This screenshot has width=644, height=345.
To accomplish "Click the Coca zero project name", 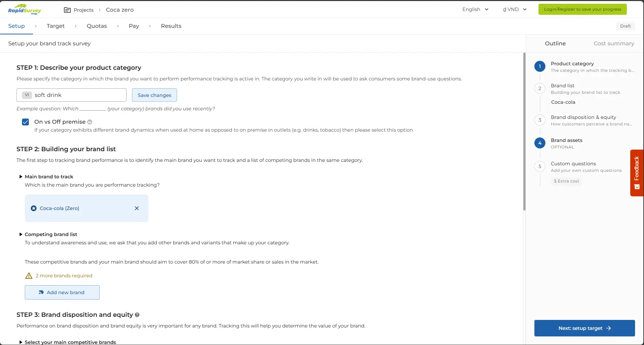I will (120, 10).
